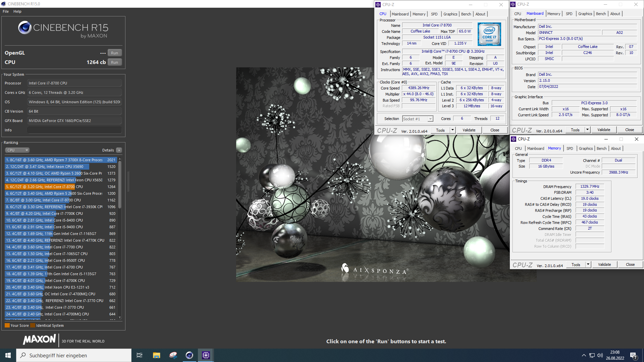Run the CPU benchmark test

click(x=114, y=62)
